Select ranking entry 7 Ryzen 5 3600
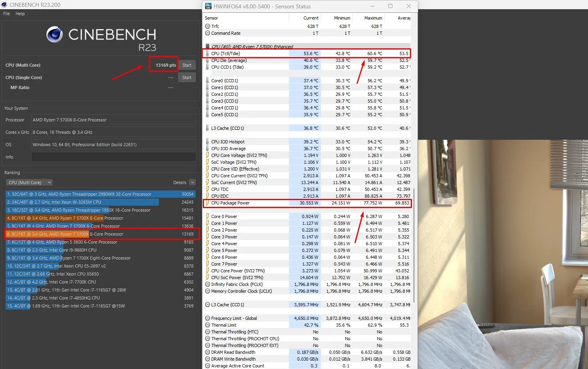The height and width of the screenshot is (369, 588). pyautogui.click(x=100, y=242)
